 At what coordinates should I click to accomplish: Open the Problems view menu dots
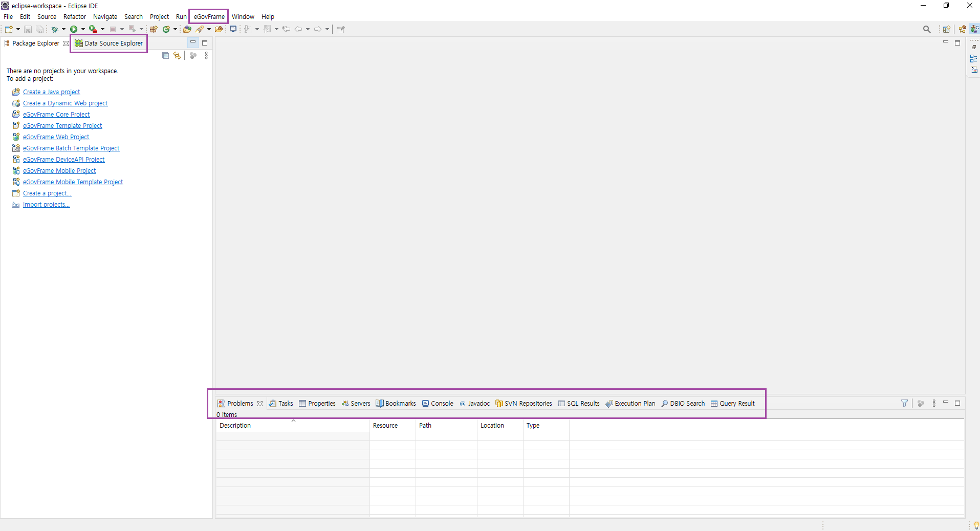coord(934,403)
